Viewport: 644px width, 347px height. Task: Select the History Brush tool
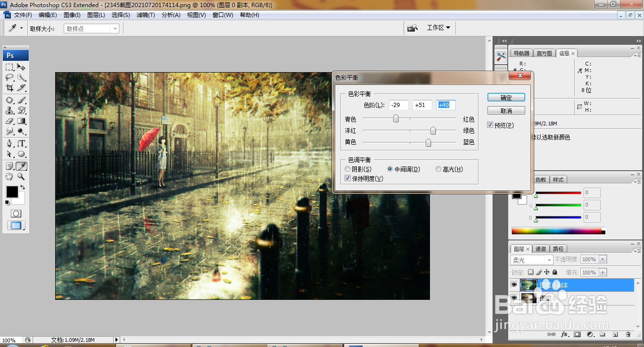(21, 110)
